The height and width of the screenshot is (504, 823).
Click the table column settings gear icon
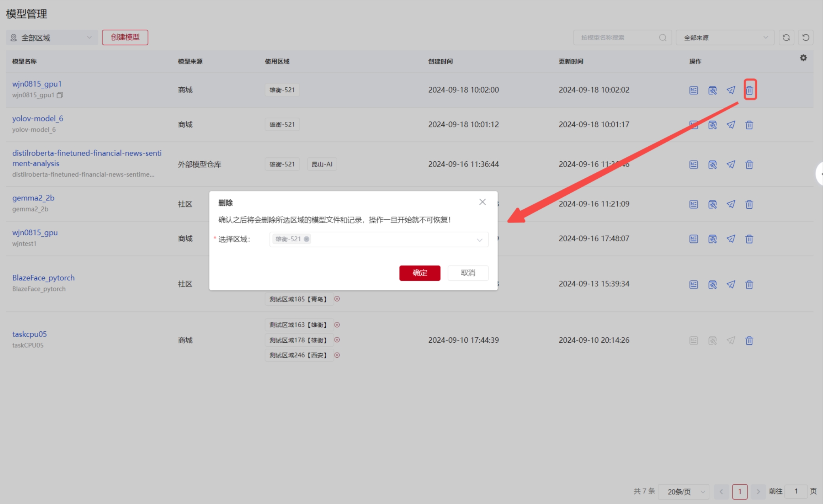pos(803,58)
